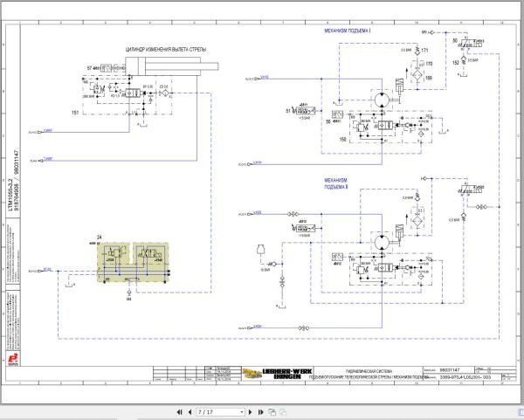
Task: Click component number 170
Action: coord(429,64)
